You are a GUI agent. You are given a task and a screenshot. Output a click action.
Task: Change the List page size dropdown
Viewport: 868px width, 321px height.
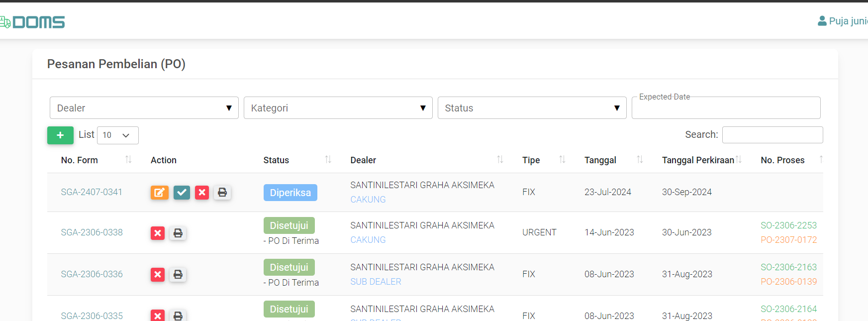[x=117, y=135]
